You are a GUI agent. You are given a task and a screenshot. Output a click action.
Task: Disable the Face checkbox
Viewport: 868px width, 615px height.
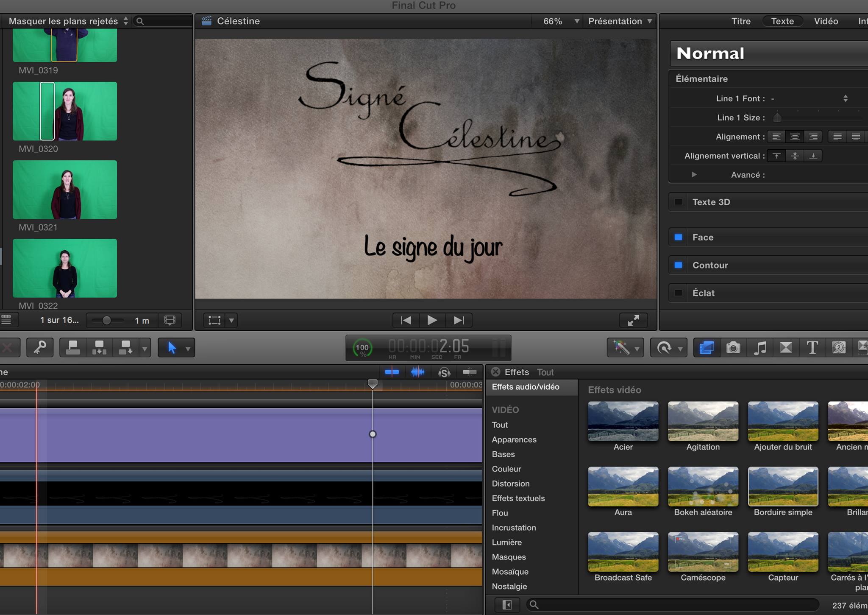point(678,237)
